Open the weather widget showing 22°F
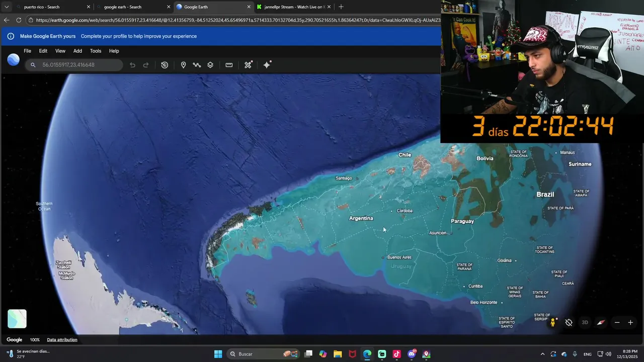Screen dimensions: 644x362 (29, 354)
